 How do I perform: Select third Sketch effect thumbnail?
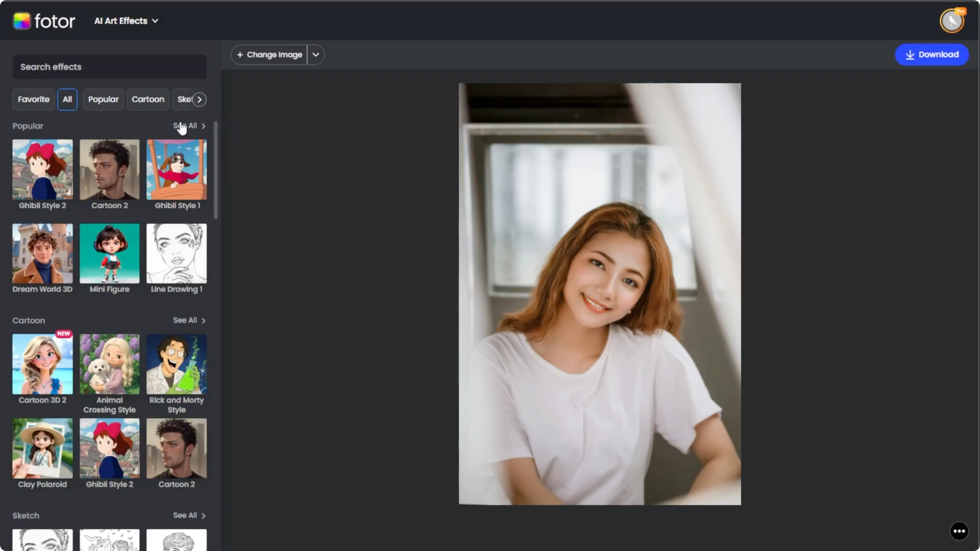177,540
